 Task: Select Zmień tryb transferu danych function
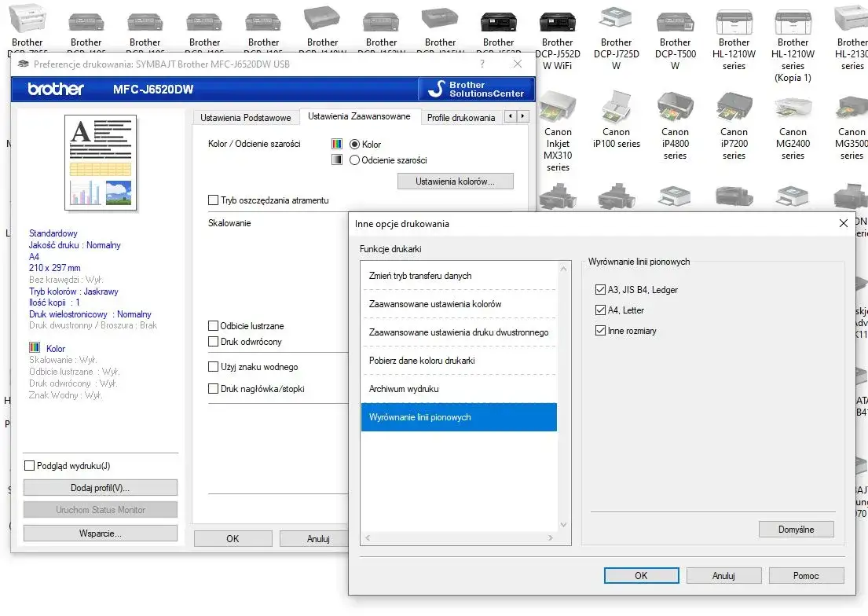(x=459, y=275)
